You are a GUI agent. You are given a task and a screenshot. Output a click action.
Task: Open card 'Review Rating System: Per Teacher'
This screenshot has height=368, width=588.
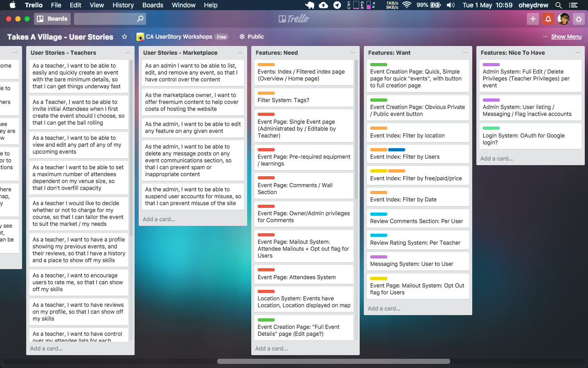click(x=418, y=239)
